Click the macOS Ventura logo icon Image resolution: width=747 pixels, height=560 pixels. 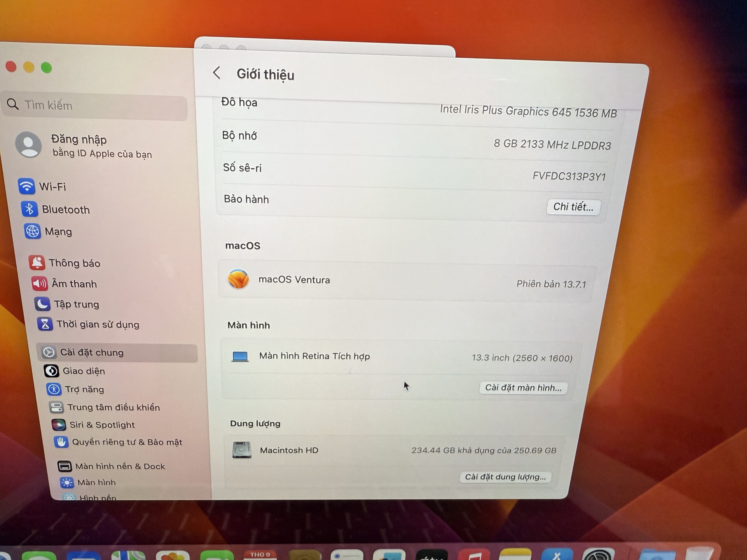coord(238,279)
